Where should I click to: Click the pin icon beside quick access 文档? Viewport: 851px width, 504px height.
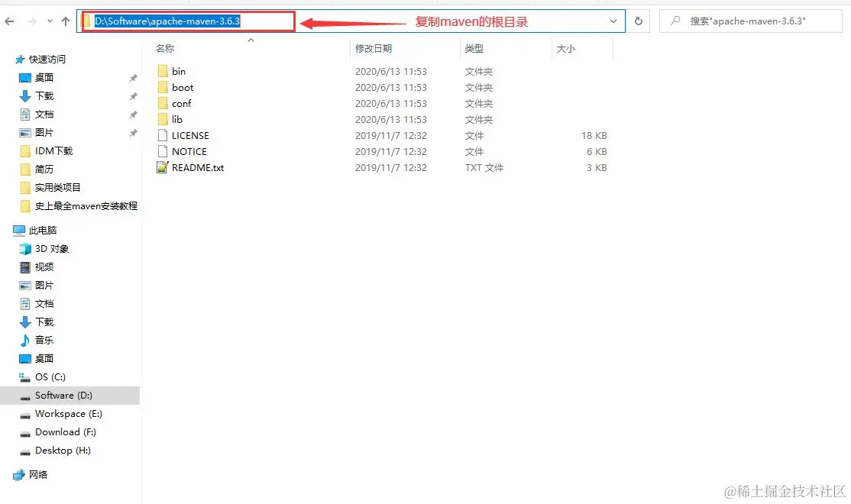pyautogui.click(x=133, y=115)
